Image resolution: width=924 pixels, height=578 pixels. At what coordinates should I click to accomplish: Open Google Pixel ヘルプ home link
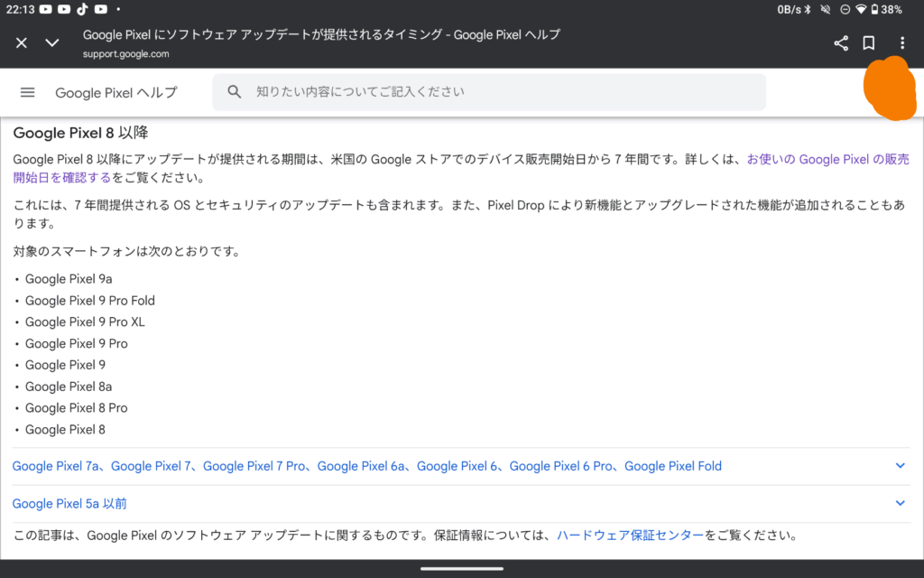point(116,93)
